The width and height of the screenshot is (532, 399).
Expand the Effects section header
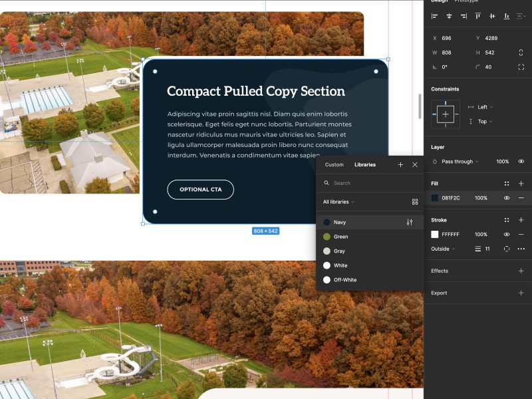coord(440,271)
